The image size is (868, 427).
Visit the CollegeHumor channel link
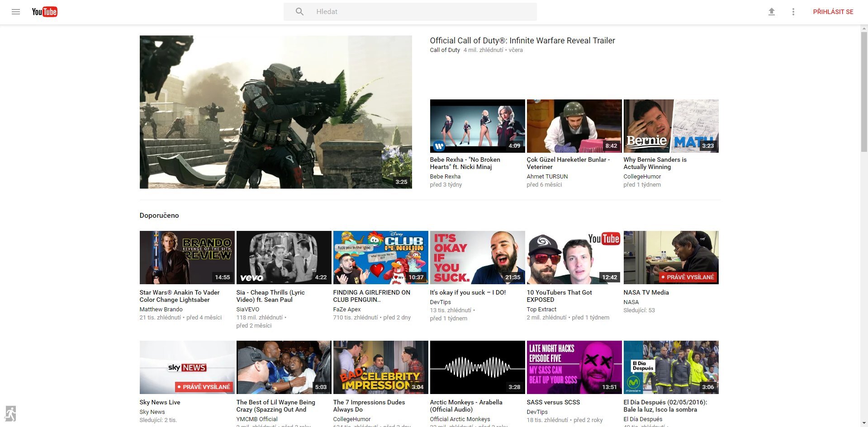(x=642, y=177)
